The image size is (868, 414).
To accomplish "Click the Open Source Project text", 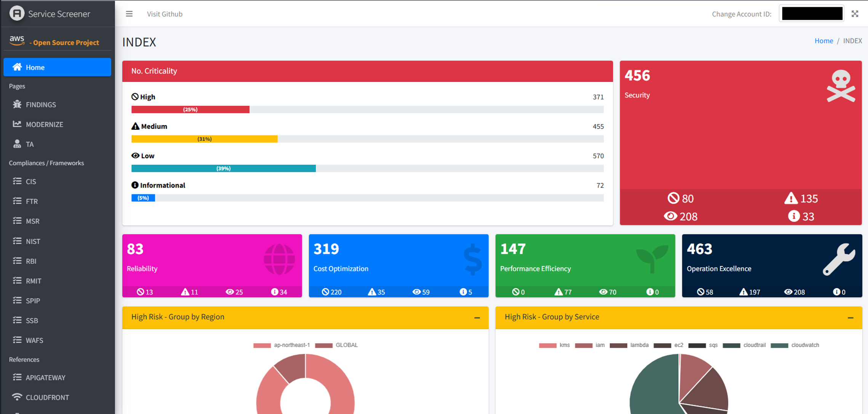I will coord(66,43).
